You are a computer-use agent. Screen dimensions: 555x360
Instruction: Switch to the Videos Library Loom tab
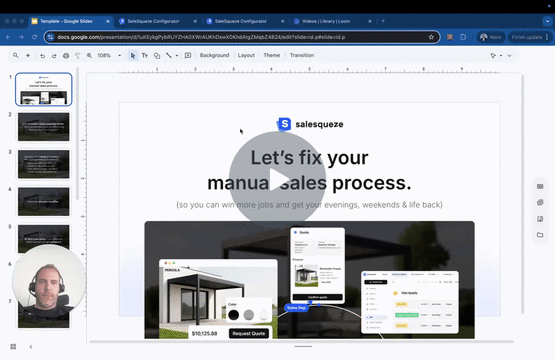tap(326, 21)
